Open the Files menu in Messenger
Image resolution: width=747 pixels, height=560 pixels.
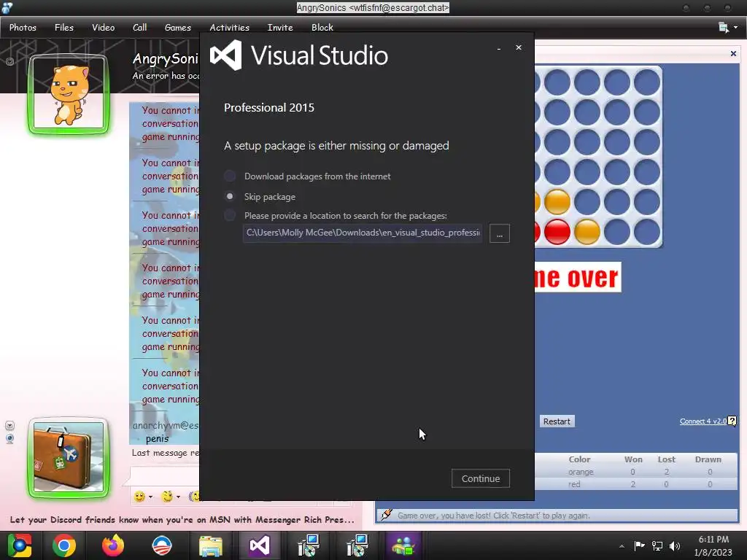point(64,28)
